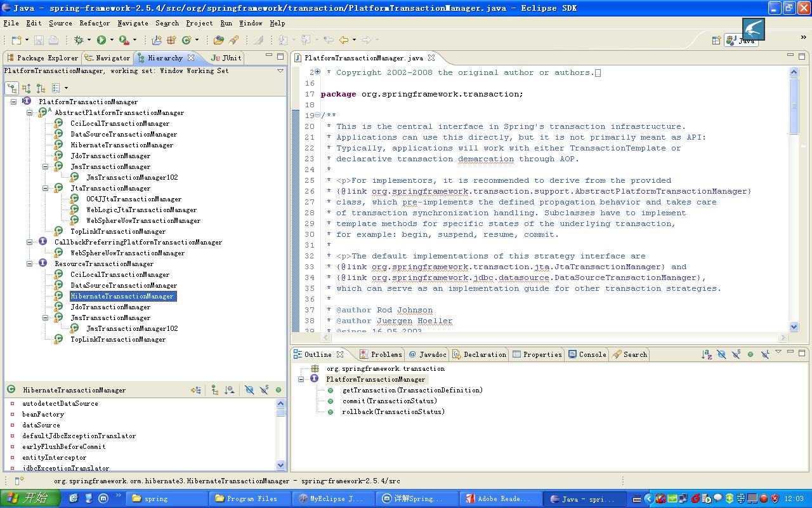Click the New Java Class icon

(187, 40)
